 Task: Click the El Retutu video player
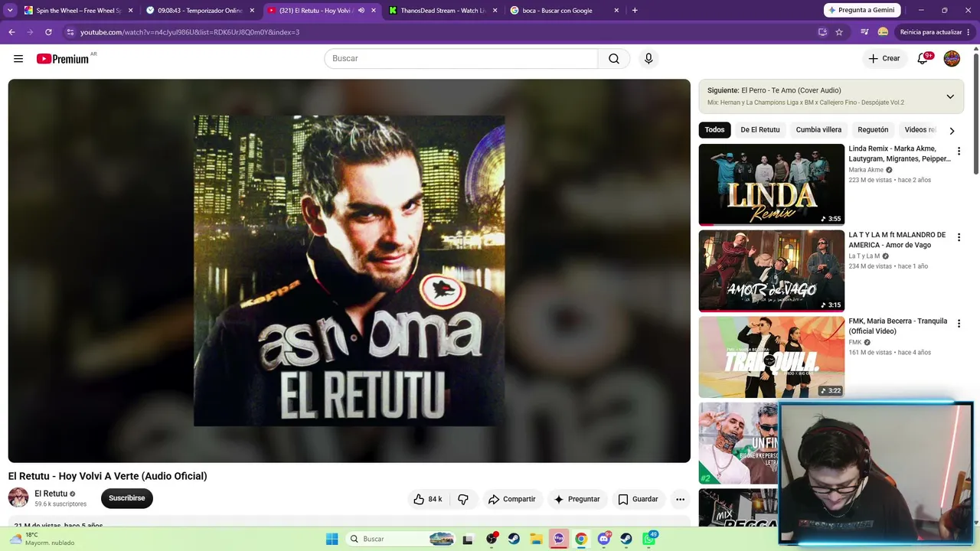[x=349, y=271]
